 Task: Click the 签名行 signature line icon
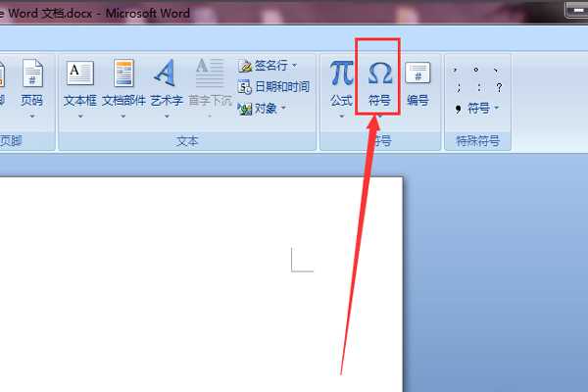265,66
